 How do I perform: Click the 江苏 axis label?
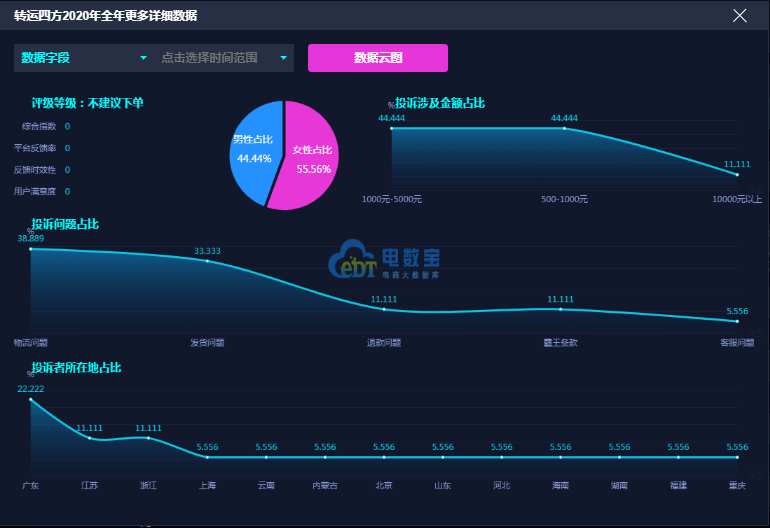point(89,485)
